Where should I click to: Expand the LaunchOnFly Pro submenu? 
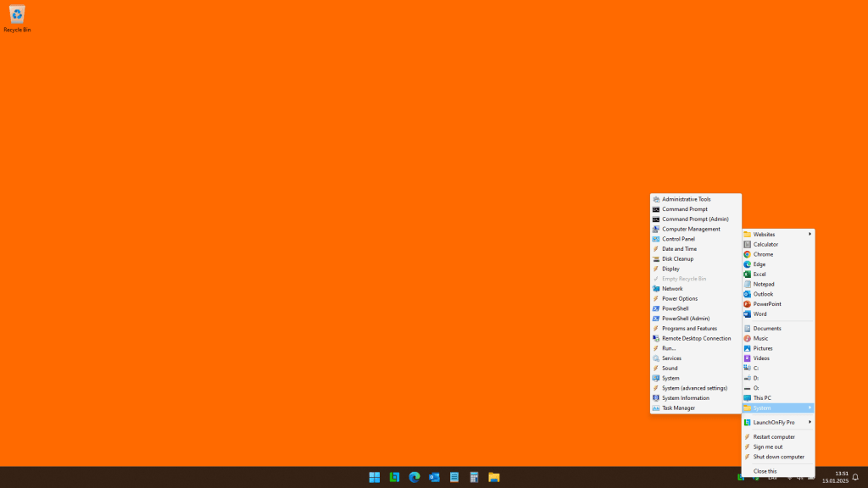(x=774, y=422)
